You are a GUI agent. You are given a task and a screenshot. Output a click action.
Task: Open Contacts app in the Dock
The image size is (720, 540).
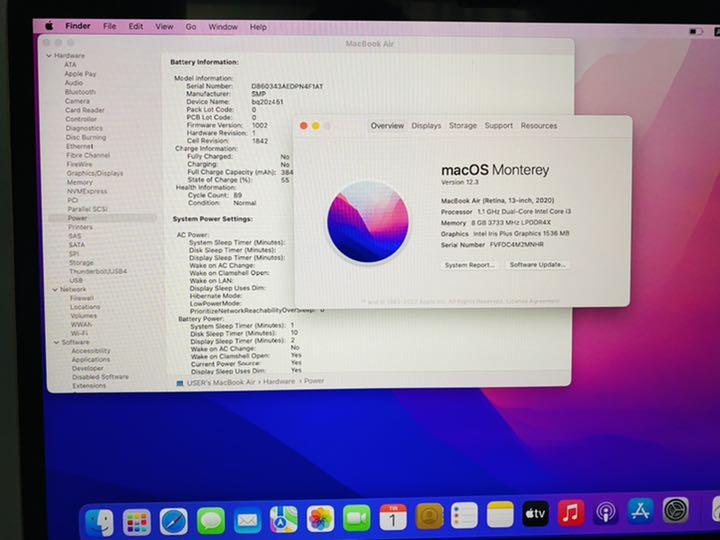[429, 516]
